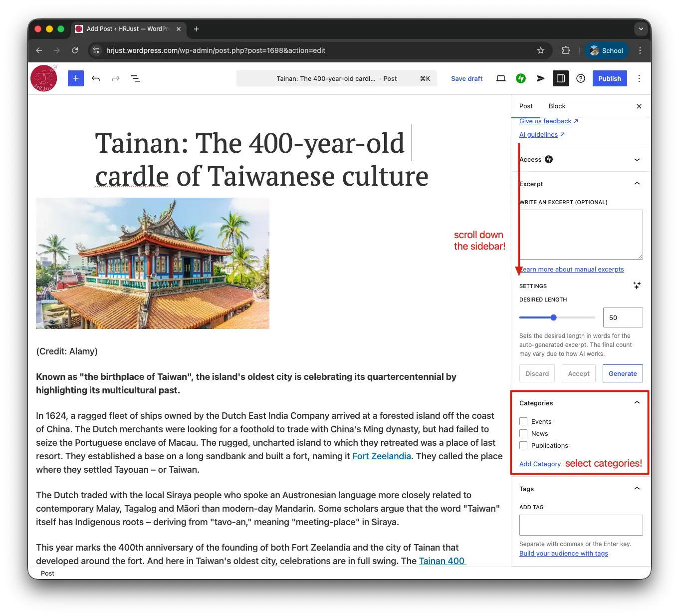Collapse the Excerpt panel

click(581, 184)
